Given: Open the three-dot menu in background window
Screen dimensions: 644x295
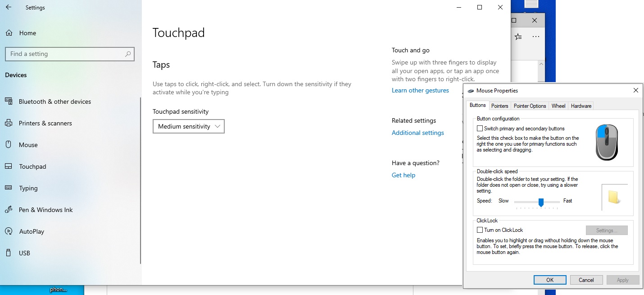Looking at the screenshot, I should (x=535, y=37).
